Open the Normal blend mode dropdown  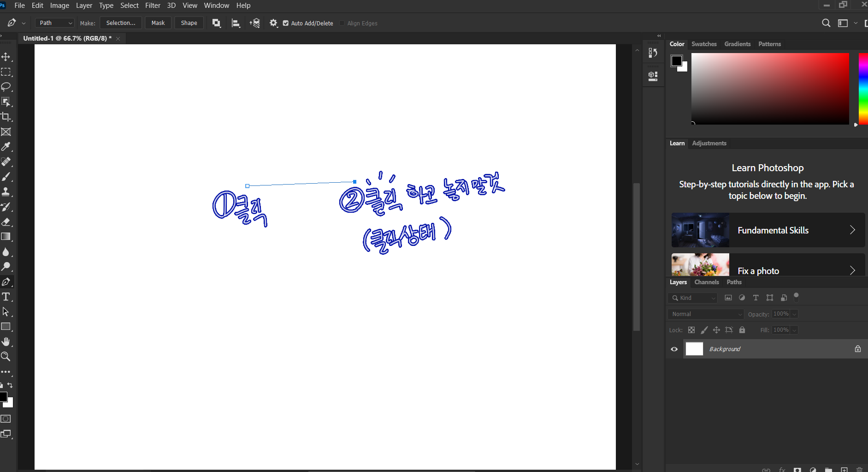[706, 314]
